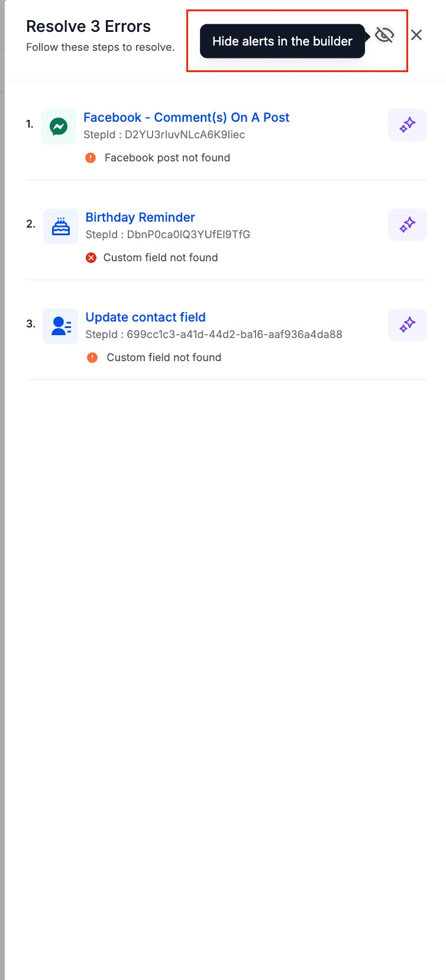Toggle the hide alerts eye icon
Screen dimensions: 446x980
384,35
